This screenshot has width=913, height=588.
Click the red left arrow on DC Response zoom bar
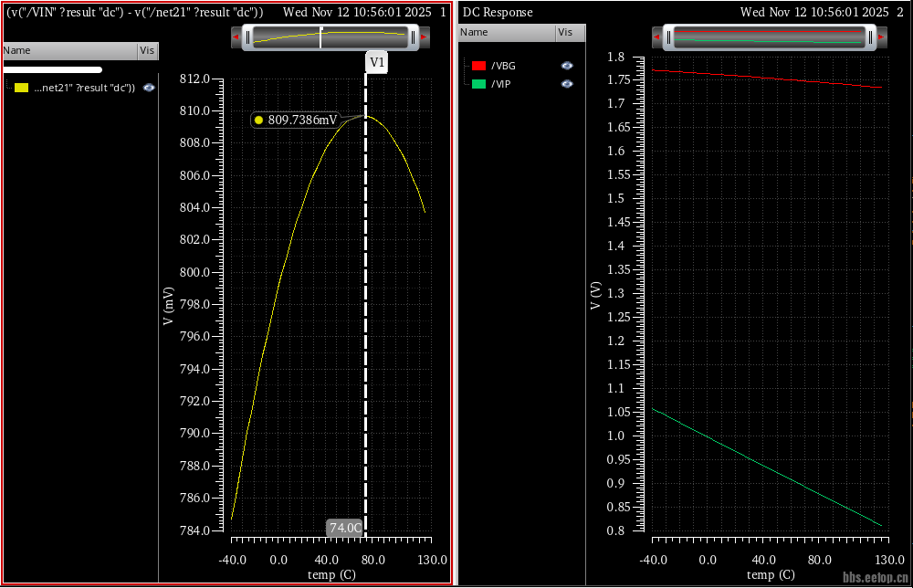click(656, 37)
